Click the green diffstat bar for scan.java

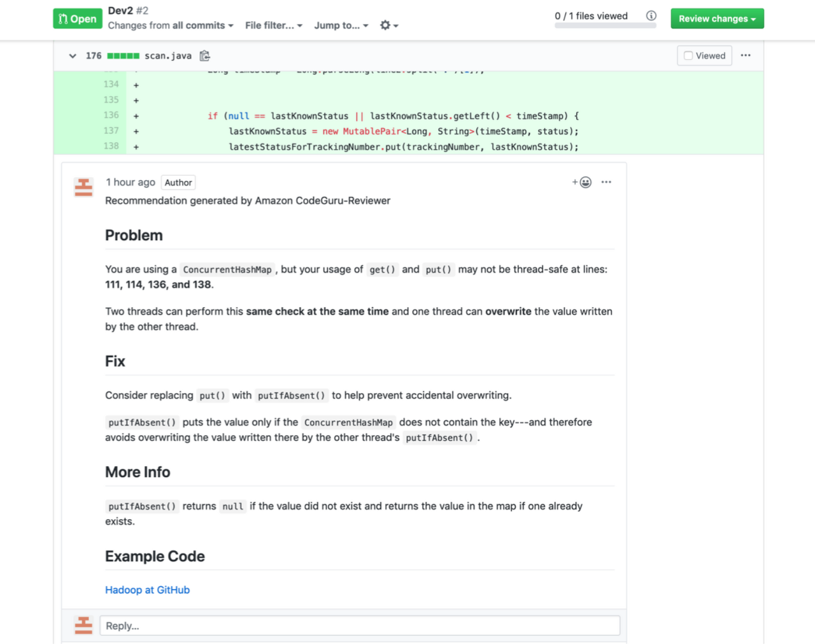click(124, 56)
